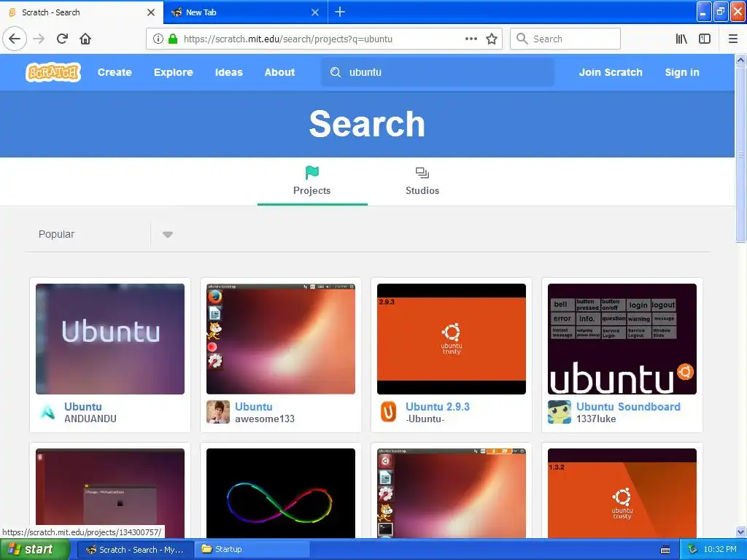Screen dimensions: 747x560
Task: Open the orange ubuntu trusty 2.9.3 thumbnail
Action: 451,339
